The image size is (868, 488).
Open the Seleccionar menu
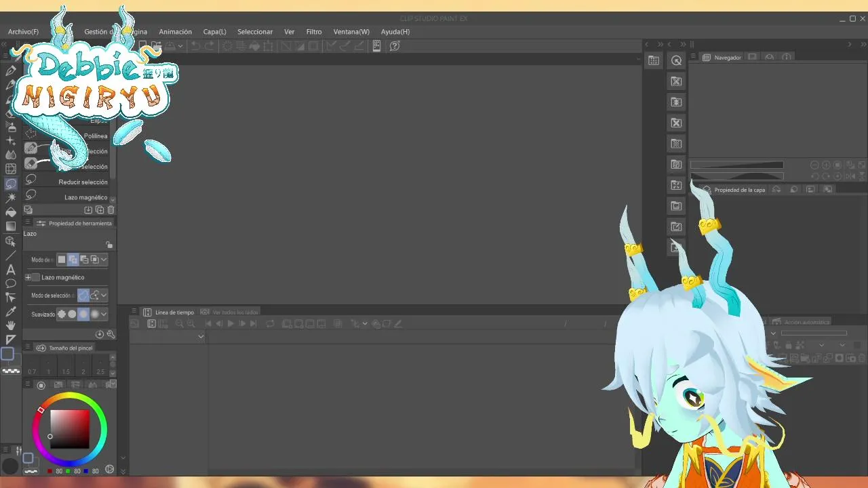(255, 32)
